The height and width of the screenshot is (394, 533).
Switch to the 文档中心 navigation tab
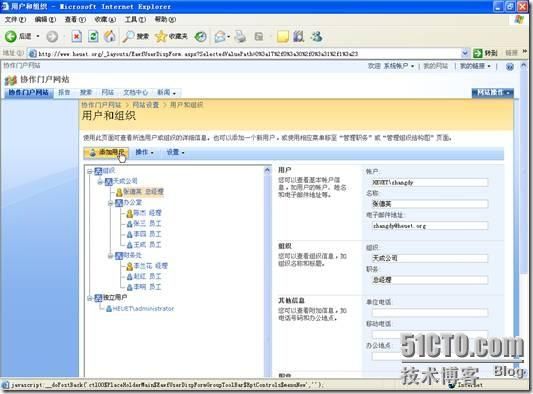coord(136,92)
